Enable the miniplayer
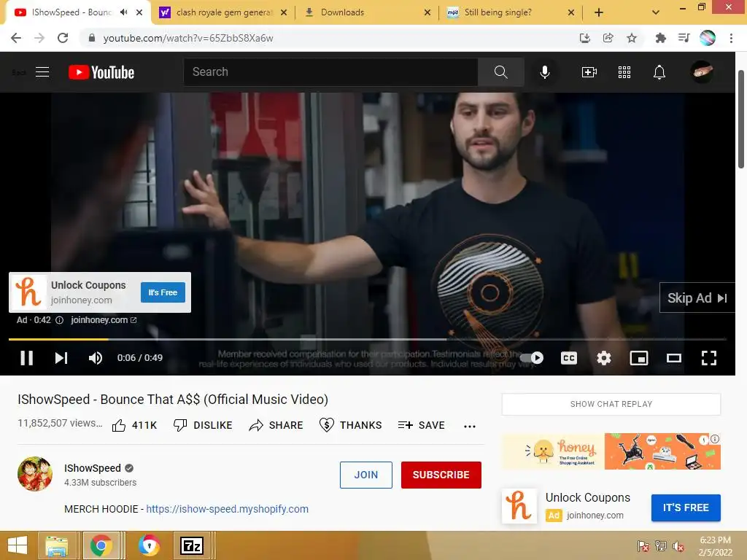The image size is (747, 560). click(x=639, y=357)
